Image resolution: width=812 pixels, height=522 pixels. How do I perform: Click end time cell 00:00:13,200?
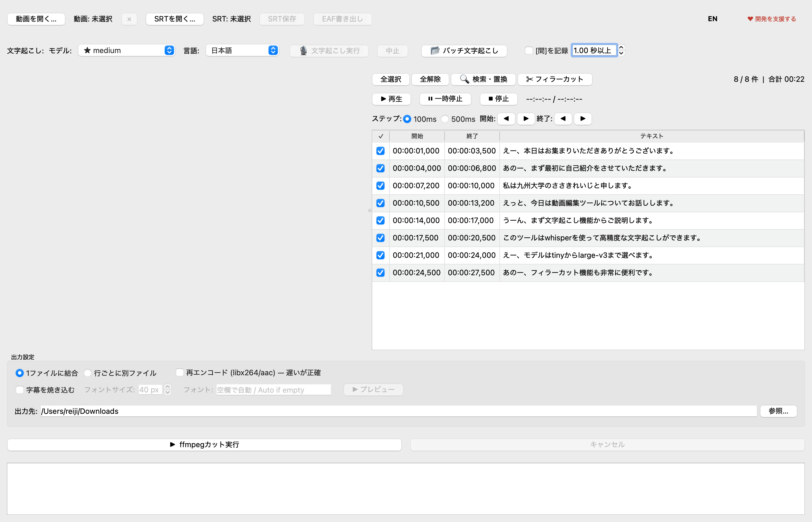472,203
